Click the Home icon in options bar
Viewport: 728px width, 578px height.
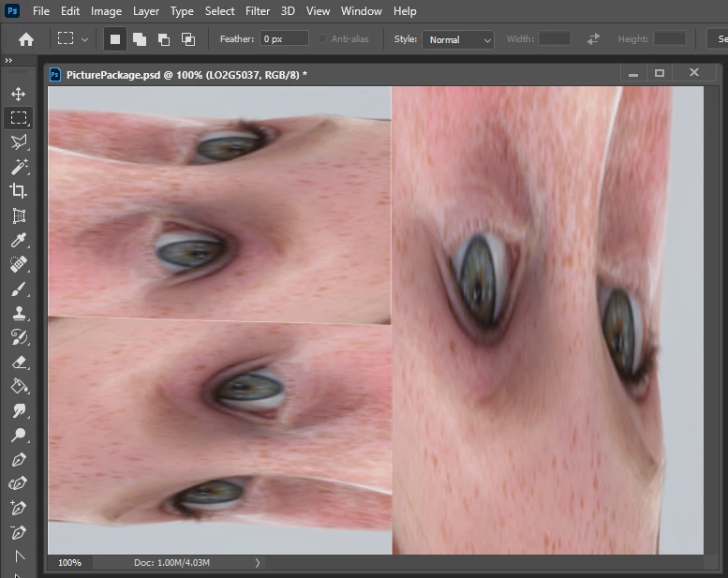point(26,39)
